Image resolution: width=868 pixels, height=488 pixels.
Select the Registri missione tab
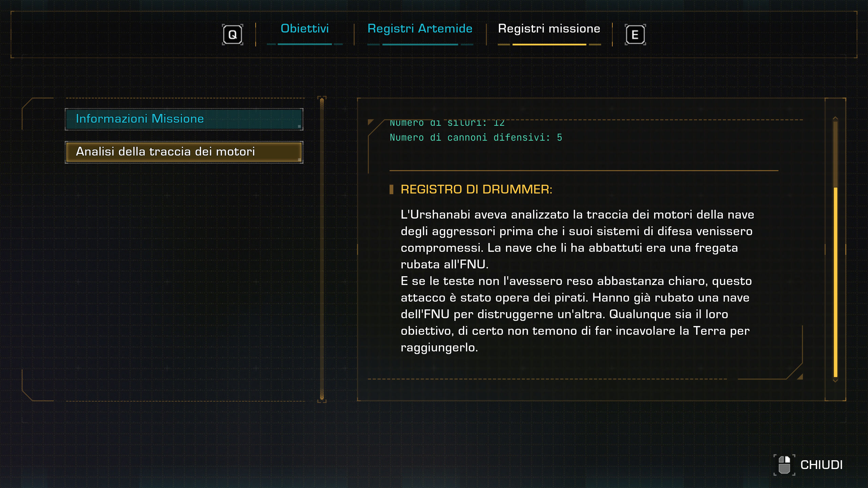coord(549,29)
